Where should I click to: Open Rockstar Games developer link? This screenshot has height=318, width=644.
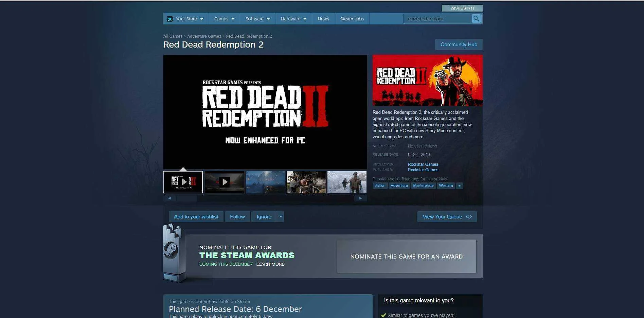[x=423, y=164]
